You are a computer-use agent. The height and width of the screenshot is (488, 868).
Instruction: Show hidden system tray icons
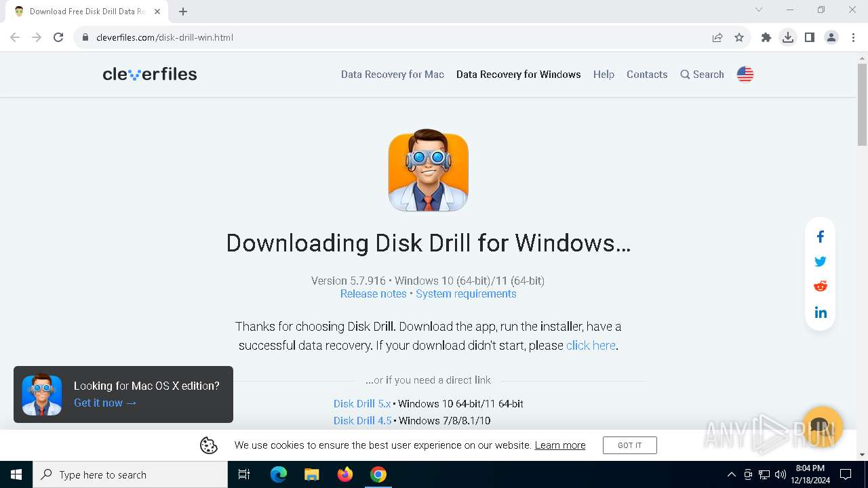(x=731, y=474)
